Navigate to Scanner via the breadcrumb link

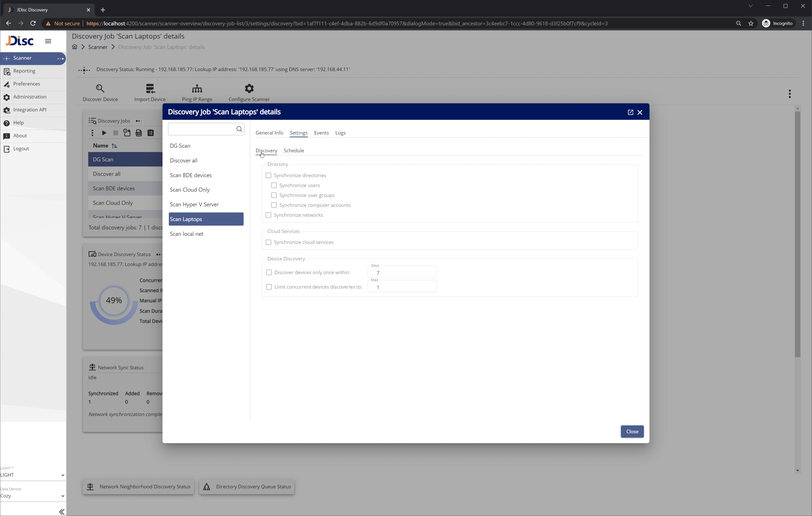click(x=98, y=47)
